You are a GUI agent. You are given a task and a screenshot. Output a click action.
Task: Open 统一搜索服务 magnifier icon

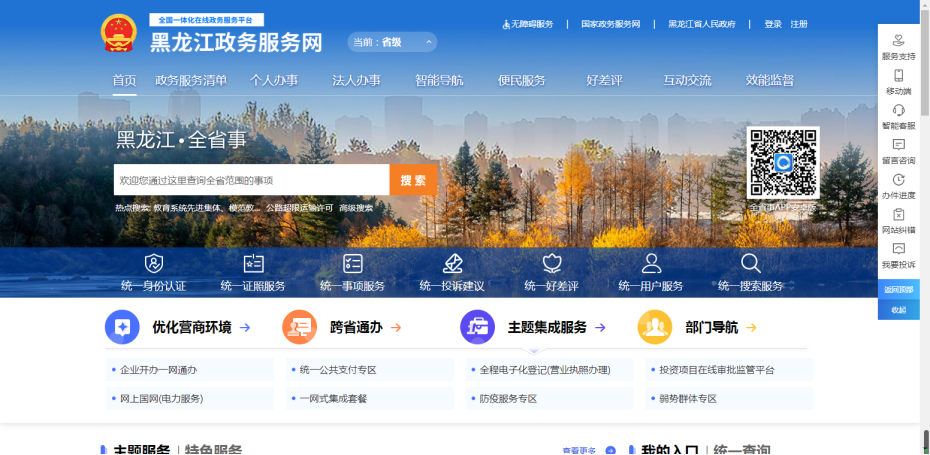pos(750,263)
